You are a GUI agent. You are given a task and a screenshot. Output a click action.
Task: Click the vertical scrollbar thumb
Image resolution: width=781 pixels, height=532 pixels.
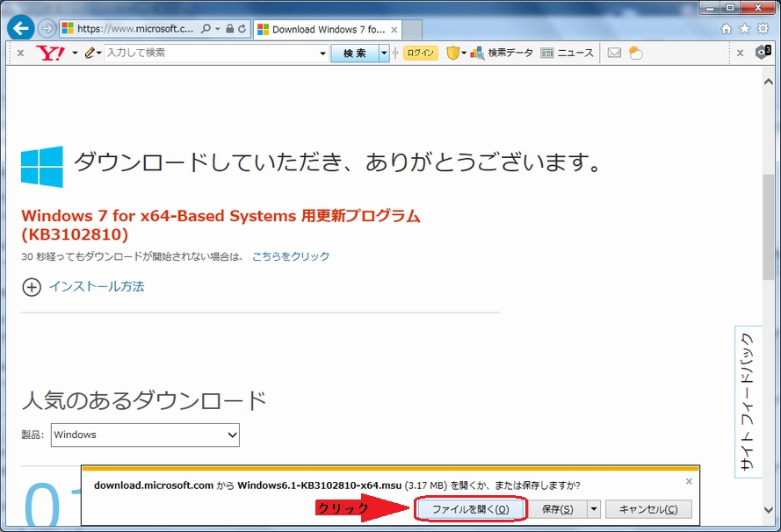(768, 227)
